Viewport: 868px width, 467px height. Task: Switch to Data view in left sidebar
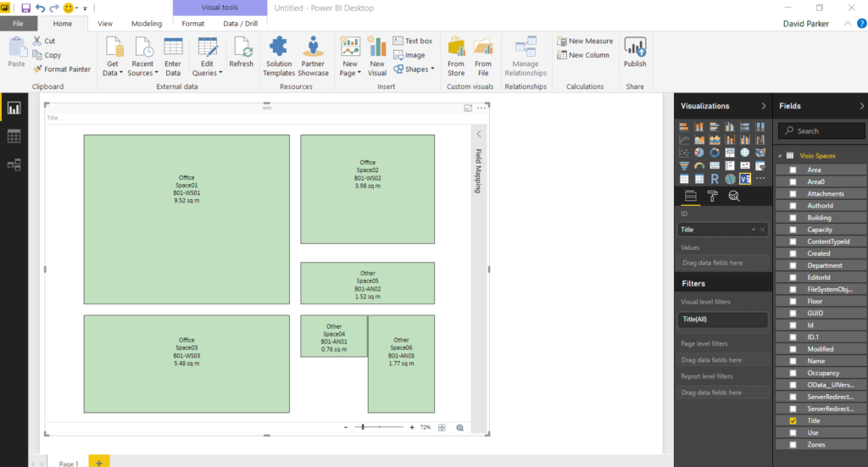click(14, 136)
